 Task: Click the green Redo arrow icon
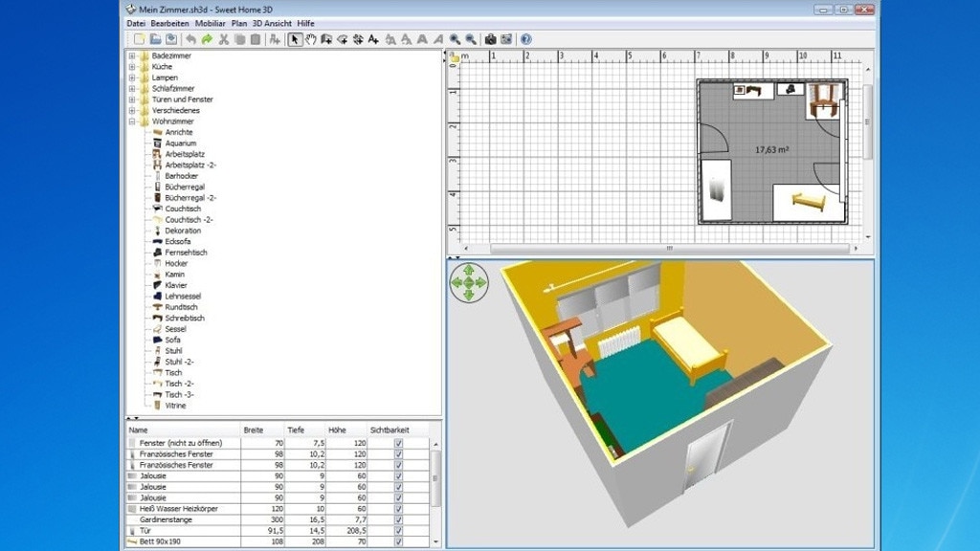tap(207, 39)
